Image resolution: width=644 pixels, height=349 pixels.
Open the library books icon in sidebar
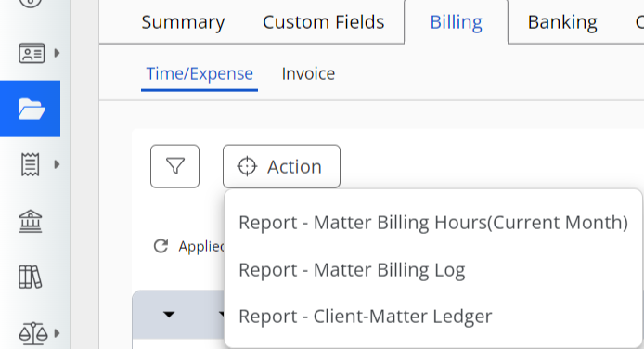coord(31,277)
